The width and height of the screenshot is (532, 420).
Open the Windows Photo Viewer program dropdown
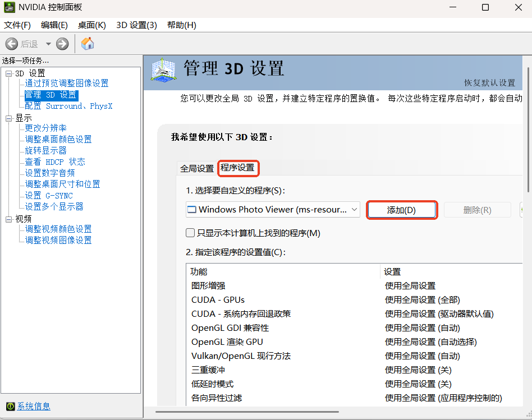click(x=273, y=210)
